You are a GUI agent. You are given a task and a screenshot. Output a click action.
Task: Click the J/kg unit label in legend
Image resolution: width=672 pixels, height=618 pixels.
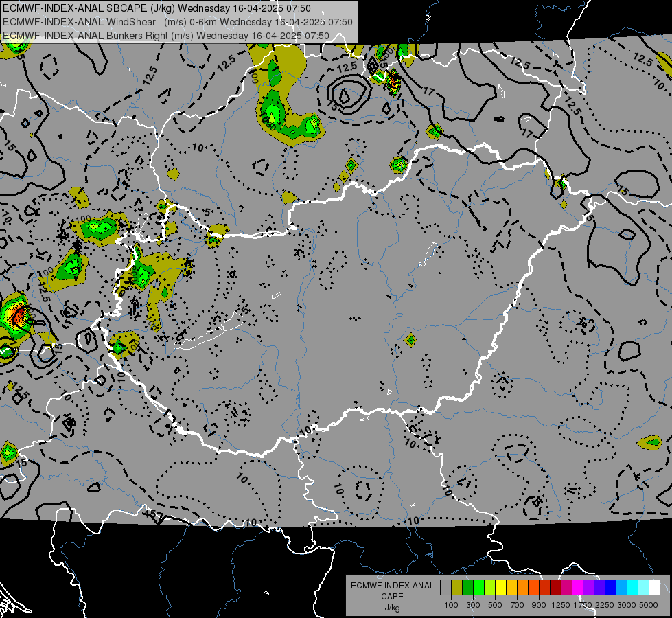tap(392, 608)
